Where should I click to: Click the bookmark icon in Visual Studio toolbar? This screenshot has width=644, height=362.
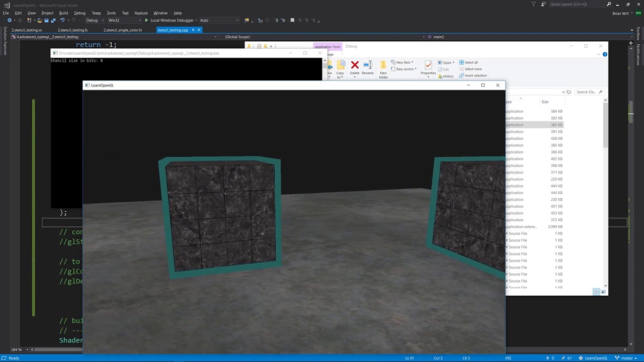tap(292, 20)
